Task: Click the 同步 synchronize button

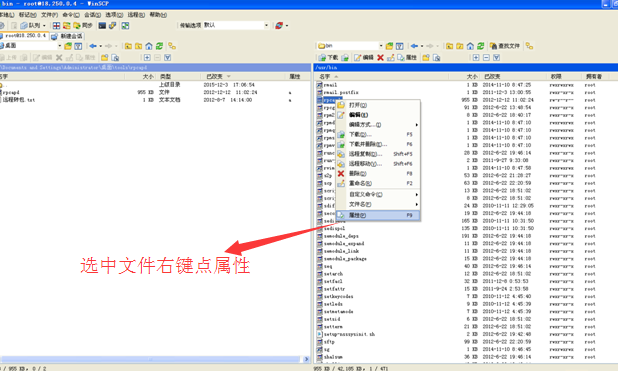Action: (83, 26)
